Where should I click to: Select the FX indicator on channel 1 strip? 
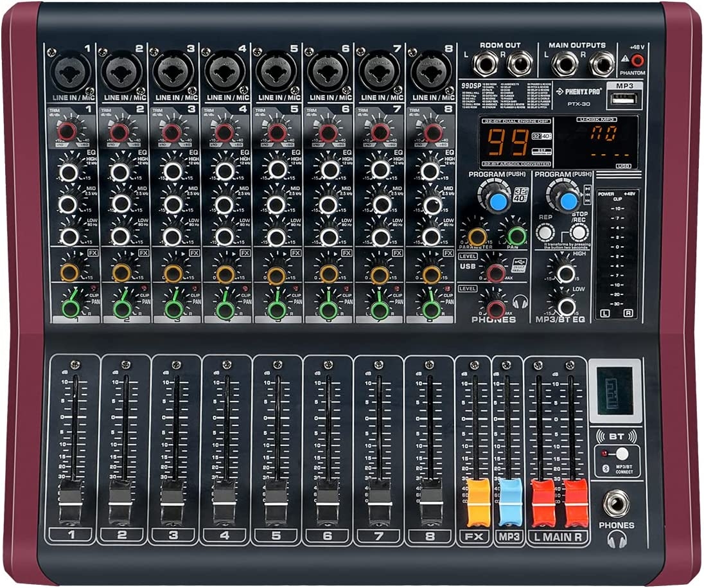tap(92, 253)
